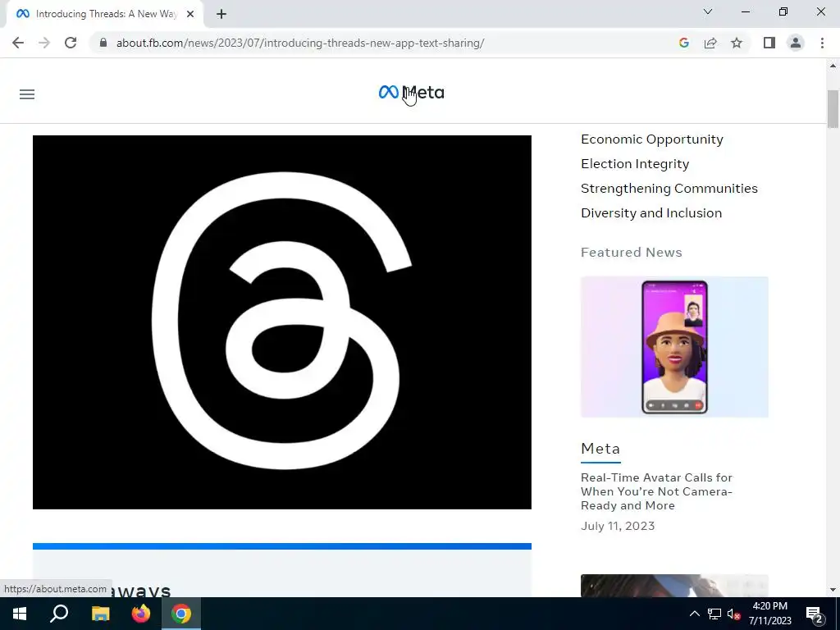Click the browser forward arrow

(x=44, y=43)
